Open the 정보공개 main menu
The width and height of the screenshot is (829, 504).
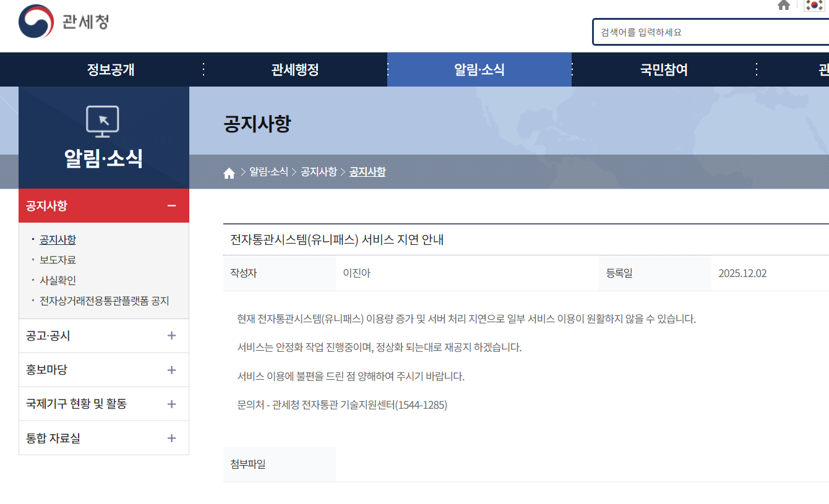(111, 70)
